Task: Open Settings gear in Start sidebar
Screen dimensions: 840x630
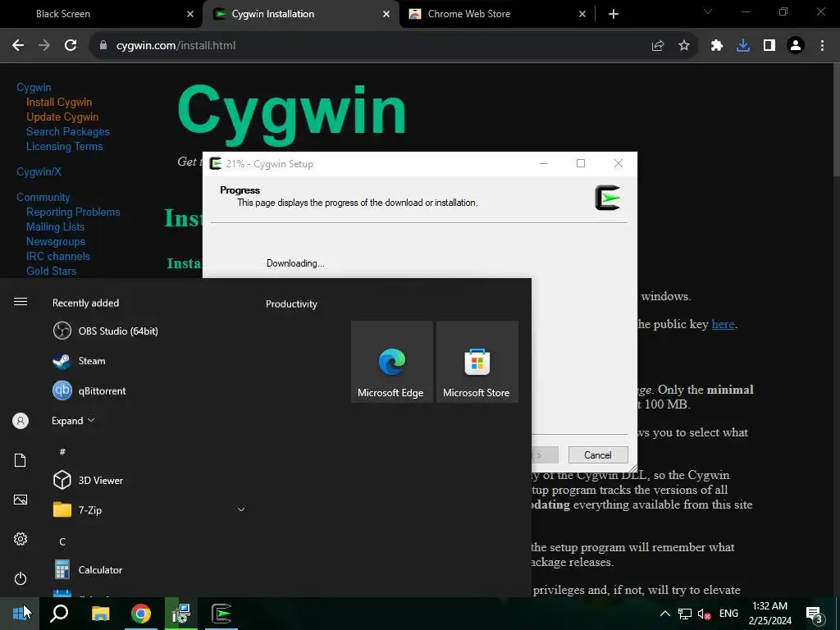Action: (x=21, y=539)
